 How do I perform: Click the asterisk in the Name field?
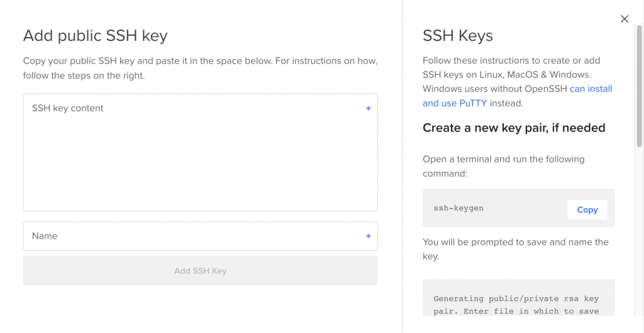369,237
